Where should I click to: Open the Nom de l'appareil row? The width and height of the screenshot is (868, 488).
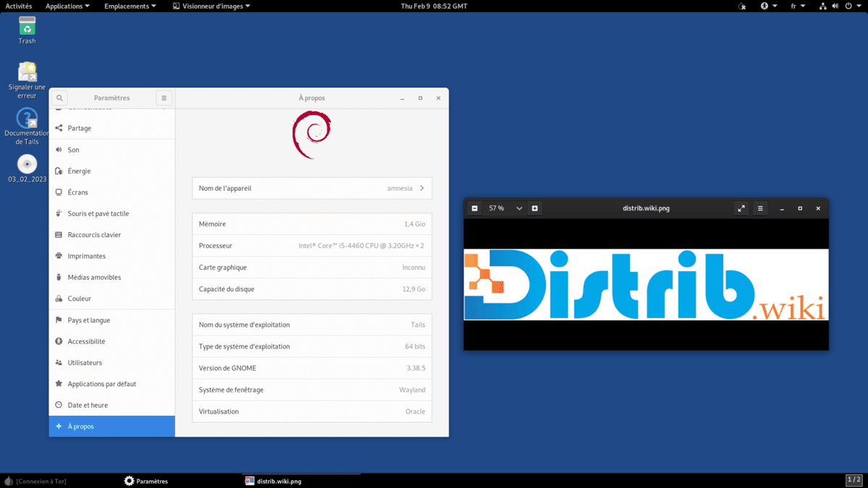(312, 188)
